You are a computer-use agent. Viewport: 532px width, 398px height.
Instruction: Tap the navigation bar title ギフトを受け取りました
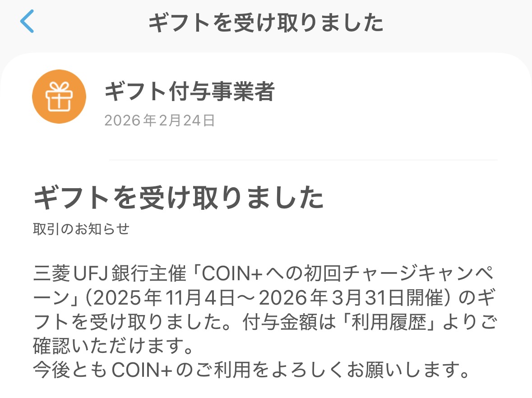click(266, 23)
